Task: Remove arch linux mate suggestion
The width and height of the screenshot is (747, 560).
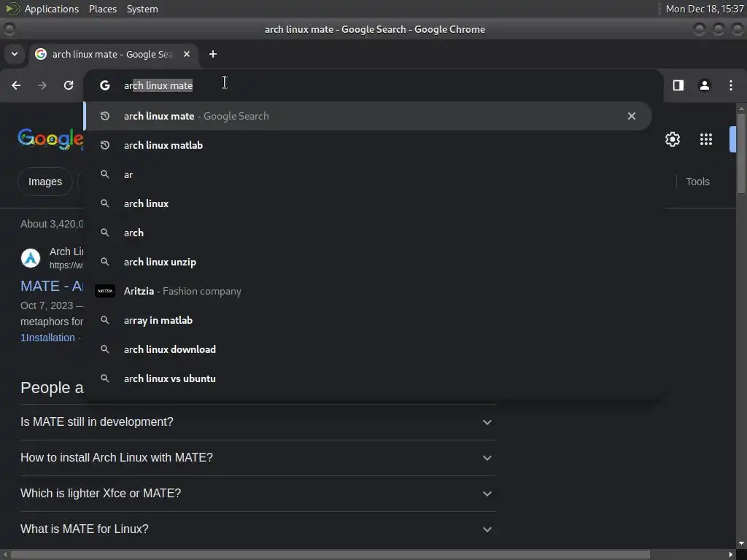Action: [x=631, y=116]
